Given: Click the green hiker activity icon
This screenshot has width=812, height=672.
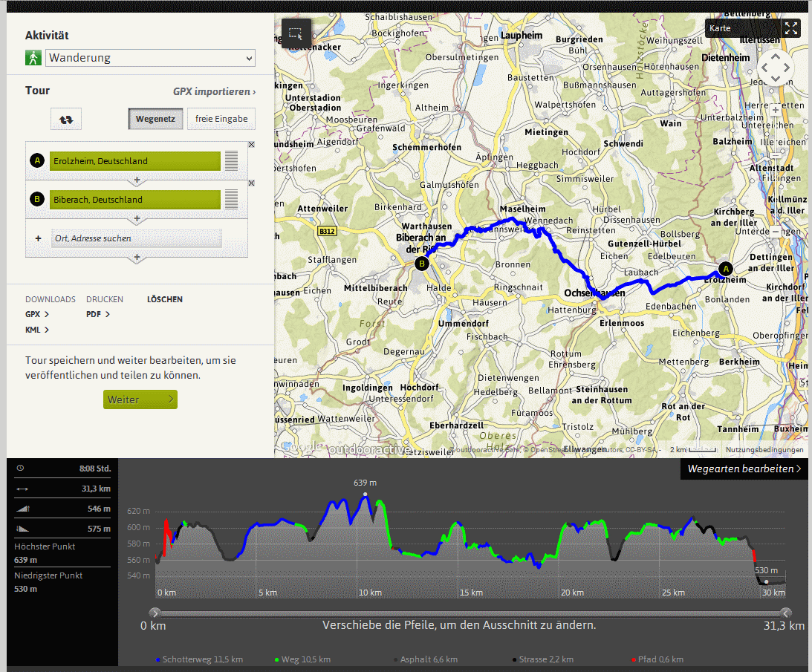Looking at the screenshot, I should coord(33,58).
